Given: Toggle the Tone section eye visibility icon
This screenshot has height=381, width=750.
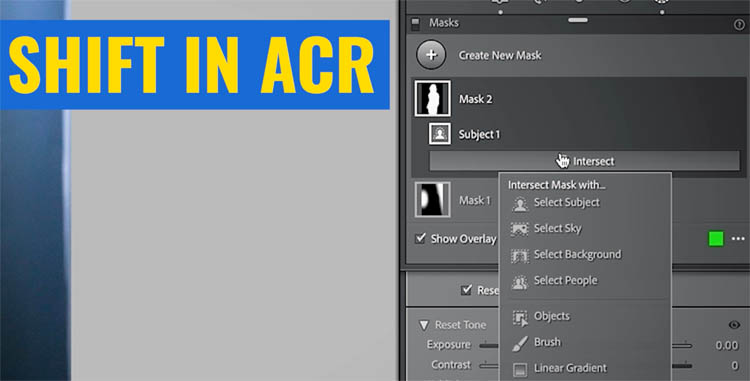Looking at the screenshot, I should 734,325.
